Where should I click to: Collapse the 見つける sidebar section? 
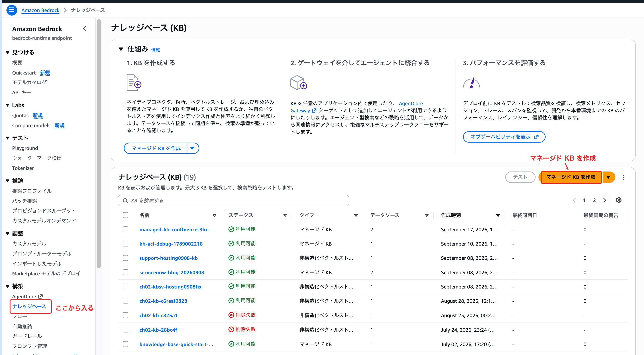[x=8, y=52]
